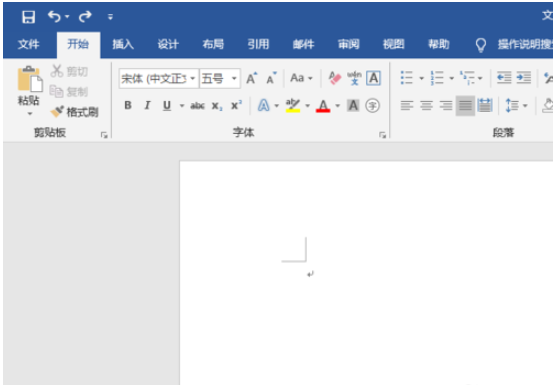
Task: Open the 文件 tab
Action: 29,44
